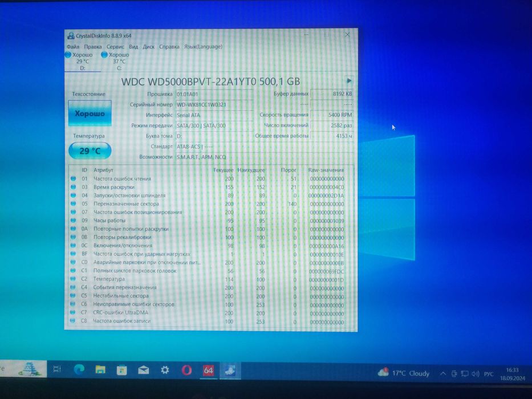This screenshot has height=399, width=532.
Task: Show hidden tray icons chevron
Action: [443, 373]
